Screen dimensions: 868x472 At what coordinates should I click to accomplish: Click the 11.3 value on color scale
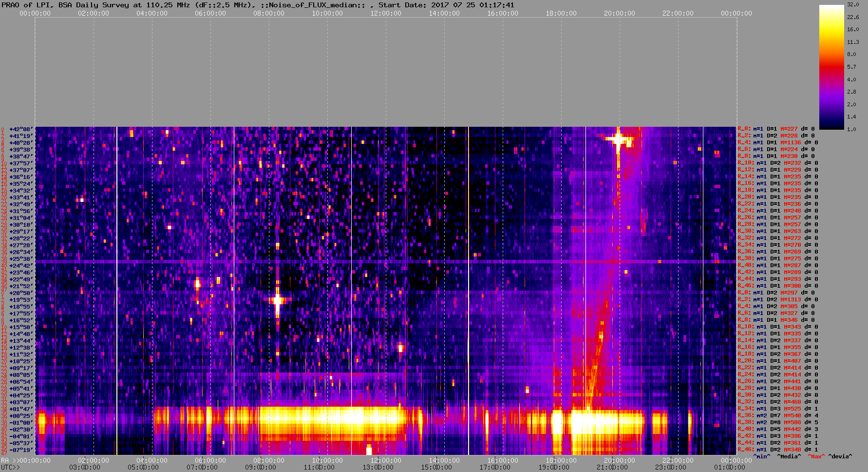[853, 42]
